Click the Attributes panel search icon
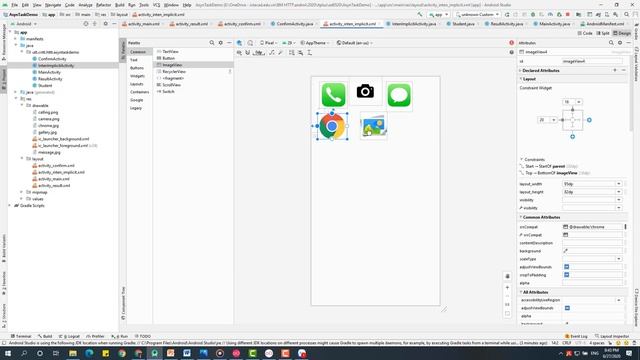The image size is (640, 360). tap(611, 42)
